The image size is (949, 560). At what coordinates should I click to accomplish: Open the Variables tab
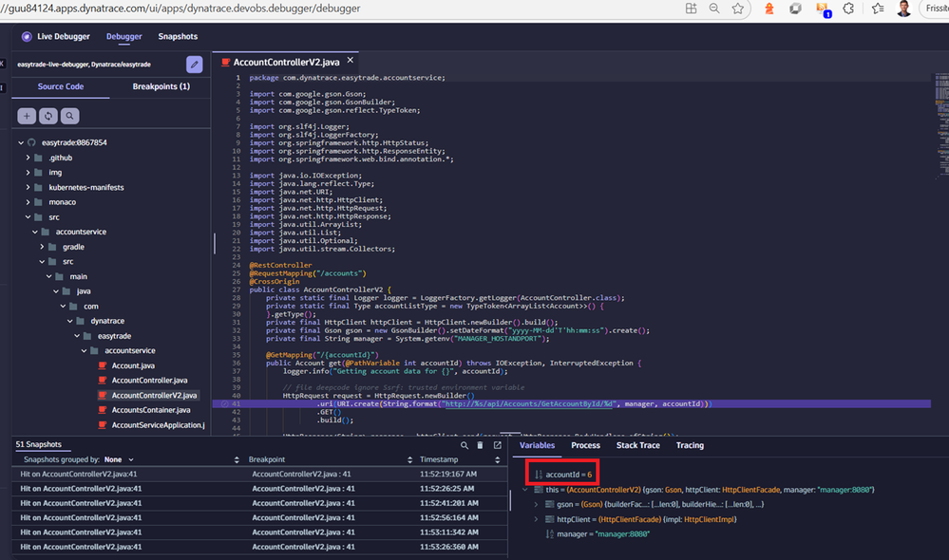(x=537, y=445)
